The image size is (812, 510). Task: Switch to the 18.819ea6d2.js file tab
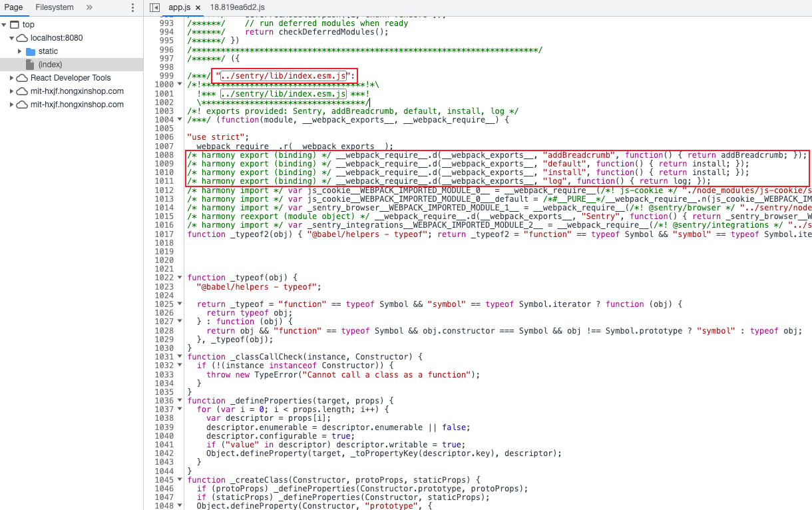point(237,7)
